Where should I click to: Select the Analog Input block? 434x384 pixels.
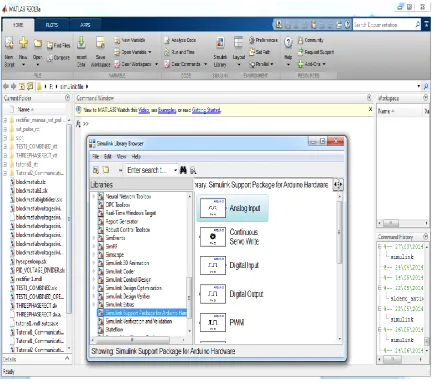pos(232,208)
